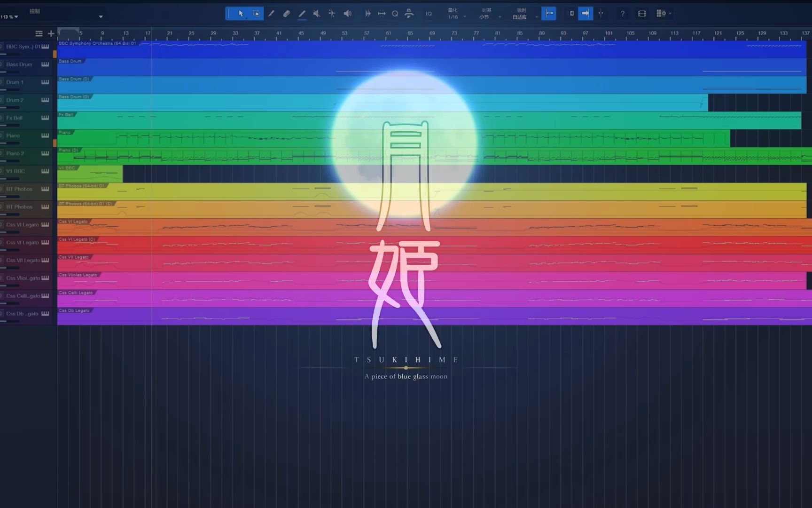Screen dimensions: 812x508
Task: Select the Bend tool
Action: (x=332, y=14)
